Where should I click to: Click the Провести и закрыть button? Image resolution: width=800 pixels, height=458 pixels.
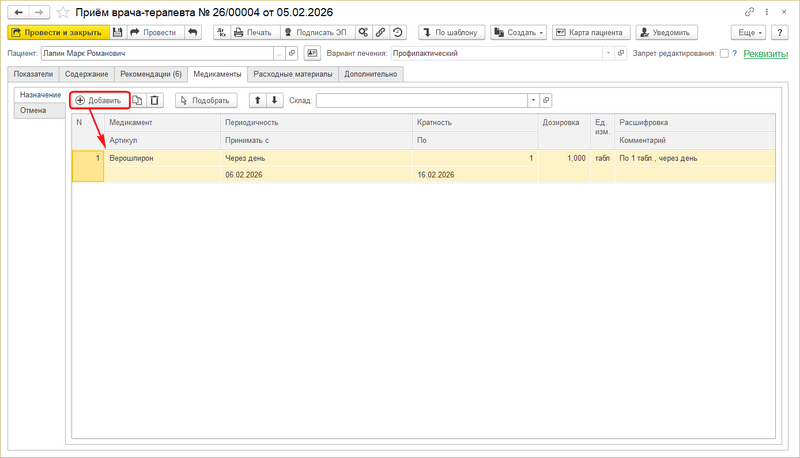pyautogui.click(x=58, y=32)
